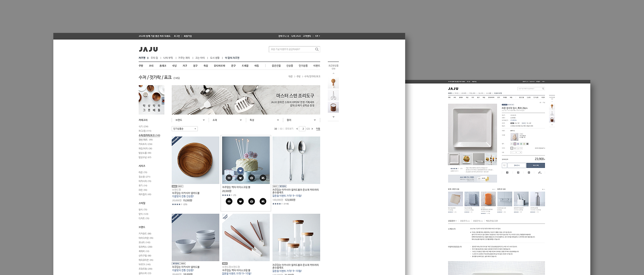Click 바로구매 button in product detail window
Viewport: 644px width, 275px height.
[x=536, y=165]
